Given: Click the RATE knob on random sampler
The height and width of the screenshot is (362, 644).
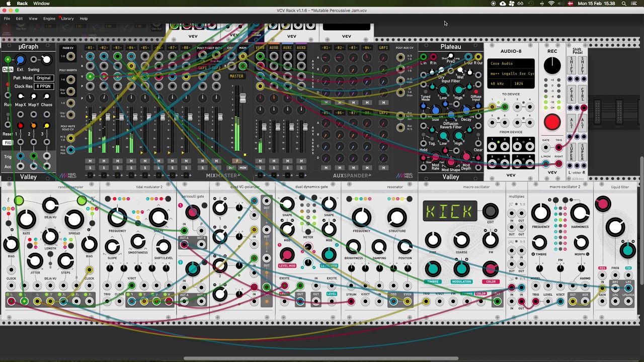Looking at the screenshot, I should 26,219.
